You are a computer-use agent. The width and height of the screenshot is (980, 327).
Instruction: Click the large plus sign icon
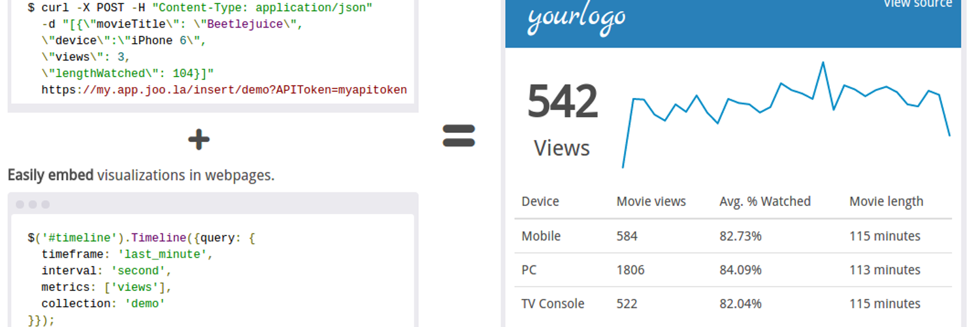tap(199, 139)
